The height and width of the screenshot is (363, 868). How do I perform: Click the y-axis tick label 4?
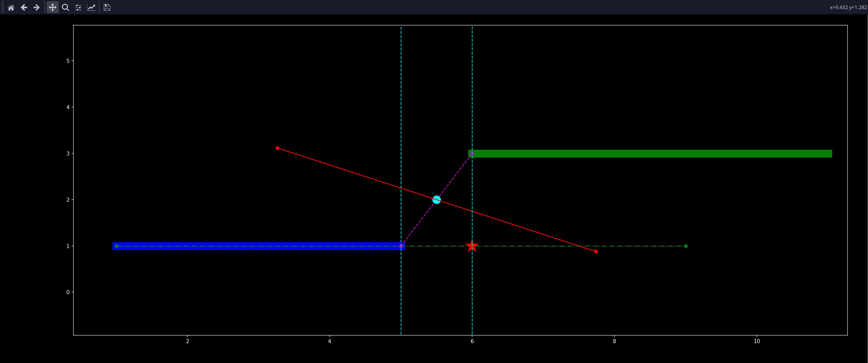coord(68,107)
